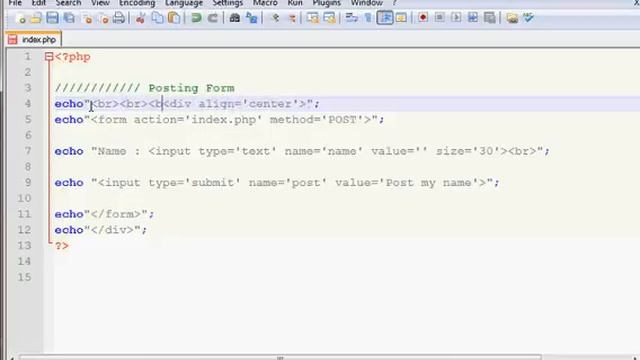640x360 pixels.
Task: Stop macro recording with square icon
Action: [x=440, y=18]
